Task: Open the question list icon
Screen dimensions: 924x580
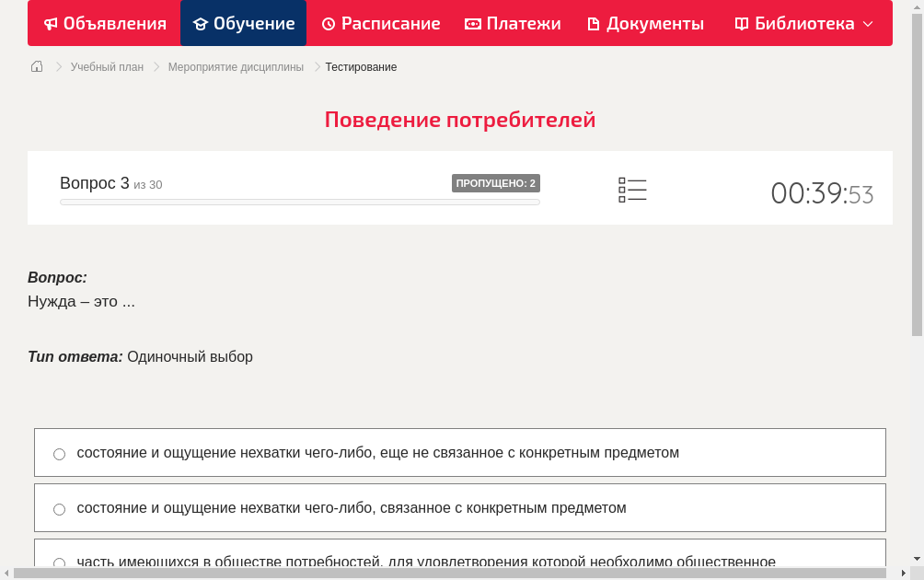Action: coord(632,190)
